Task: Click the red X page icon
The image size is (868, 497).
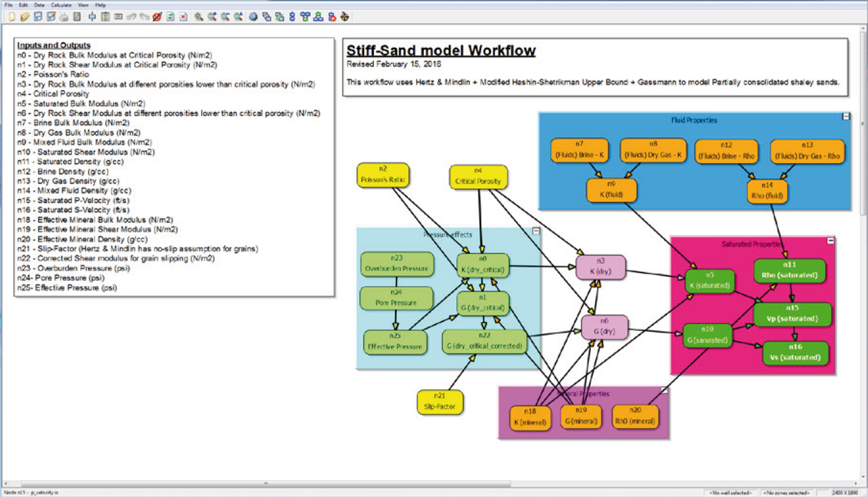Action: (184, 17)
